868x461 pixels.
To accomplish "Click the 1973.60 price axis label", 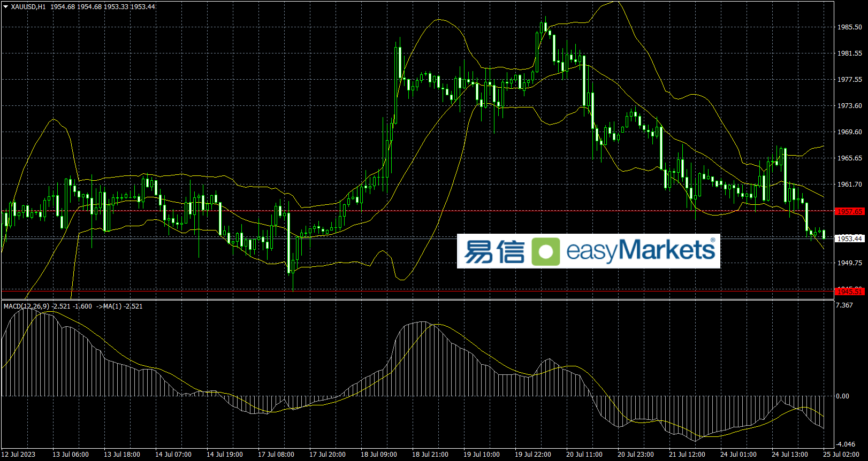I will click(850, 106).
